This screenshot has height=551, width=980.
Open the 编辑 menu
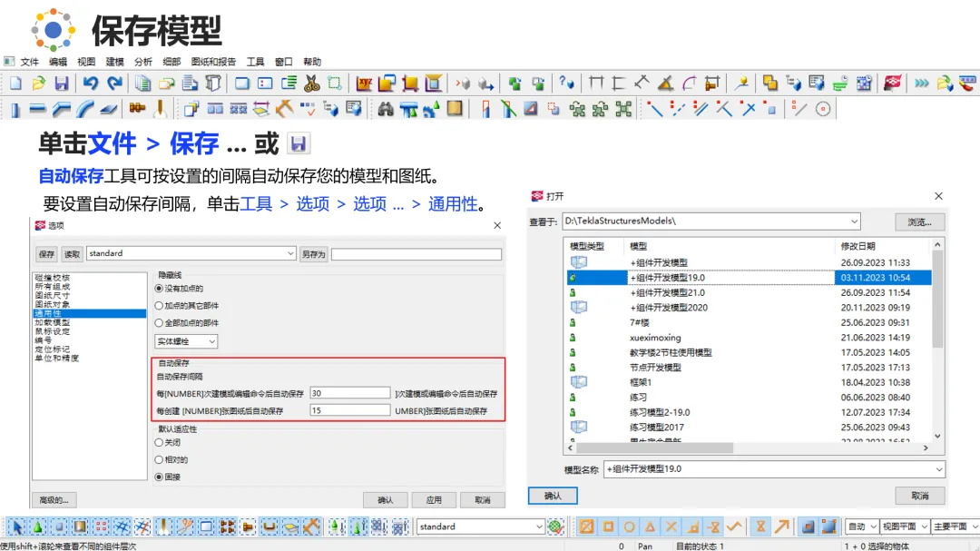coord(58,62)
